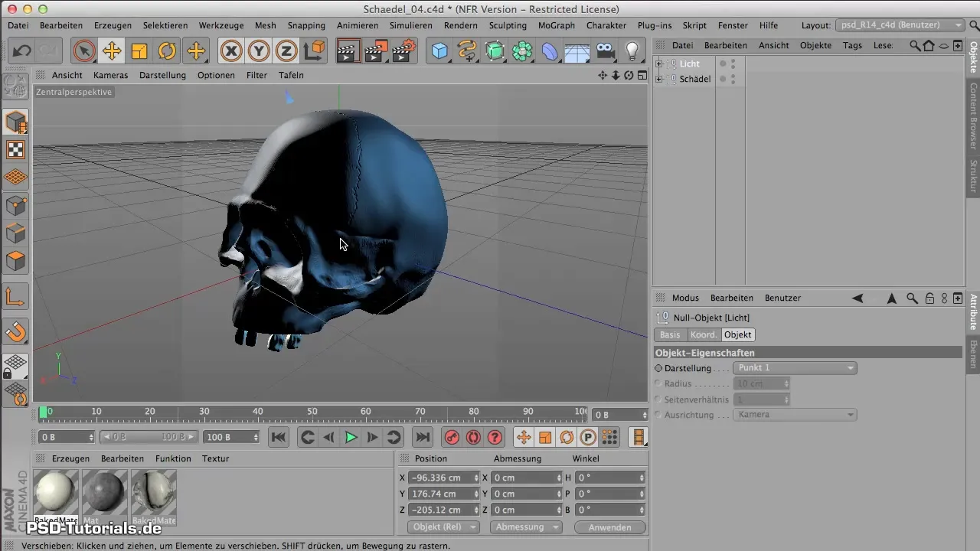Click the Record keyframe button
Screen dimensions: 980x551
[x=452, y=437]
